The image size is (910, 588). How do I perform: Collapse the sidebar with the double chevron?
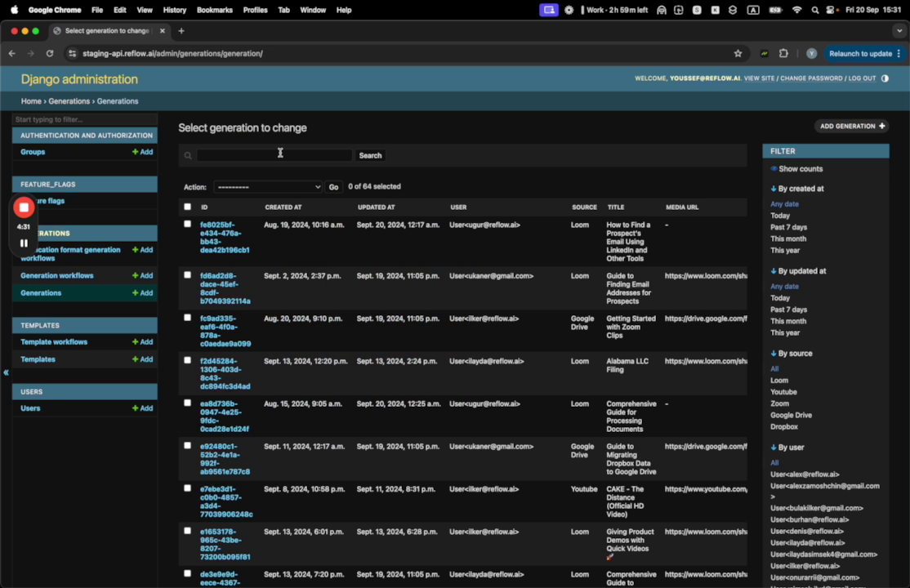click(x=6, y=372)
